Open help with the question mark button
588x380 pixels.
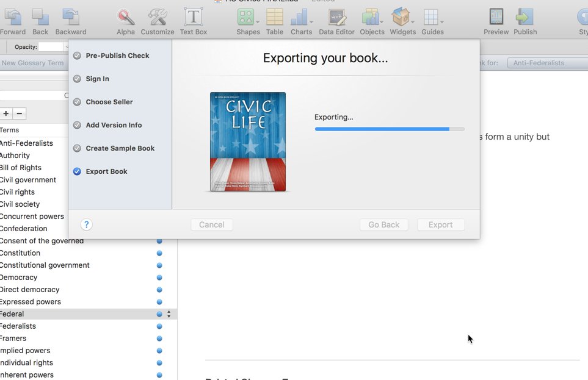86,224
